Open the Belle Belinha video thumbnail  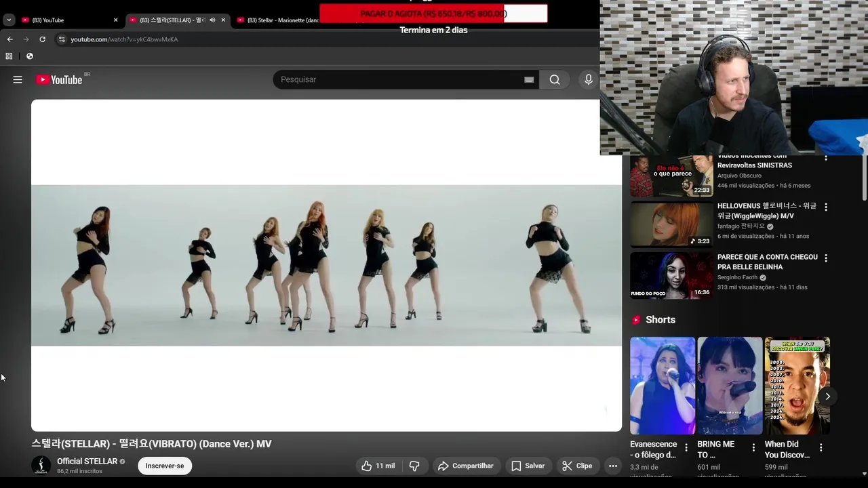pos(671,276)
